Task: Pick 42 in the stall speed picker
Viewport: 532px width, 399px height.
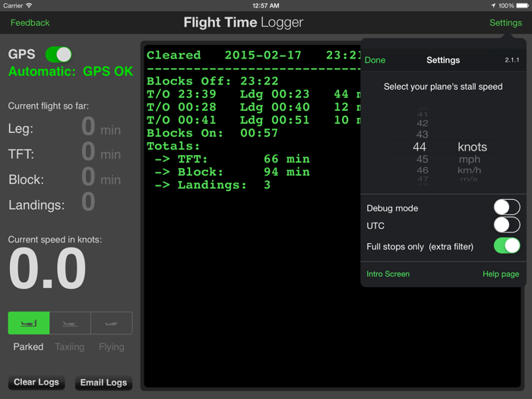Action: pos(423,123)
